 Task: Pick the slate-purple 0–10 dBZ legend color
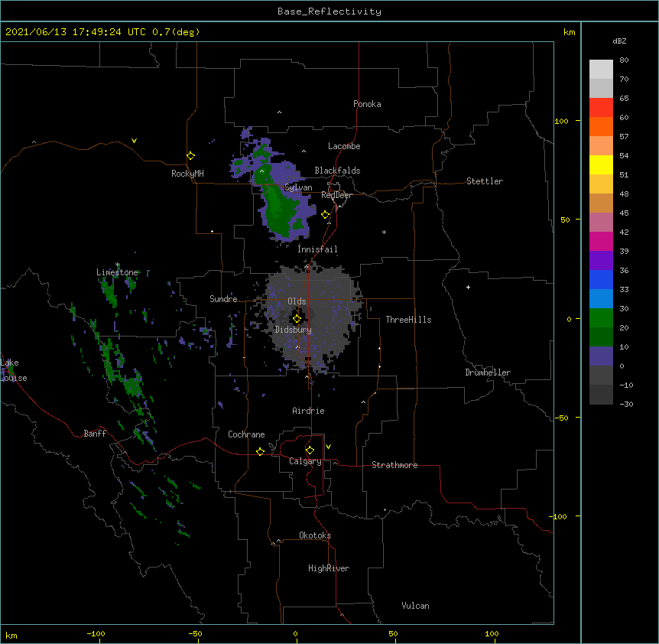click(601, 356)
